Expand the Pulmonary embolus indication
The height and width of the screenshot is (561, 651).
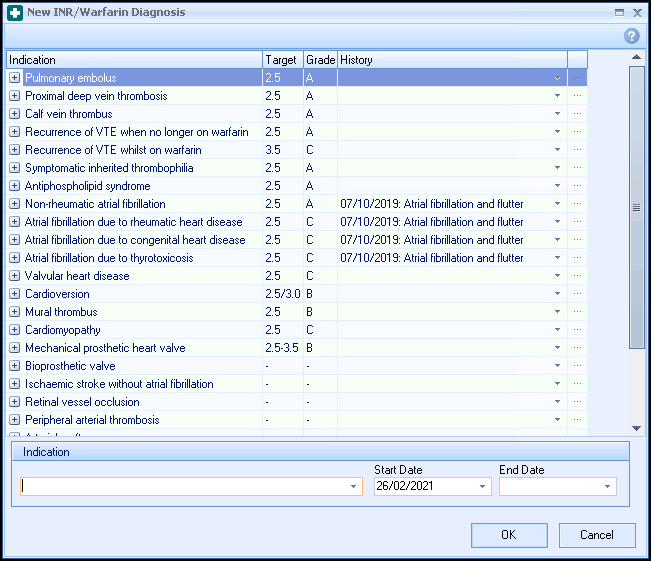click(15, 78)
